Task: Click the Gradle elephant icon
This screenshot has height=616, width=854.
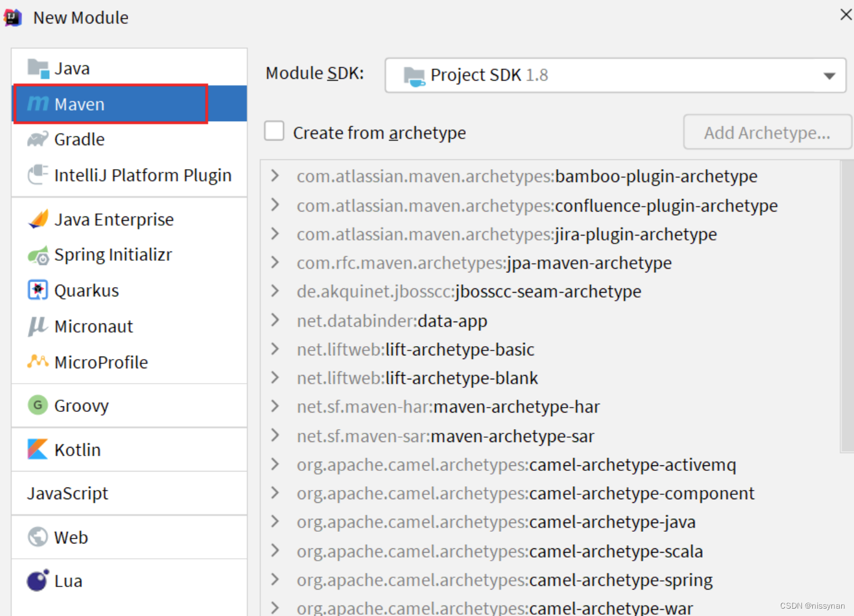Action: click(38, 140)
